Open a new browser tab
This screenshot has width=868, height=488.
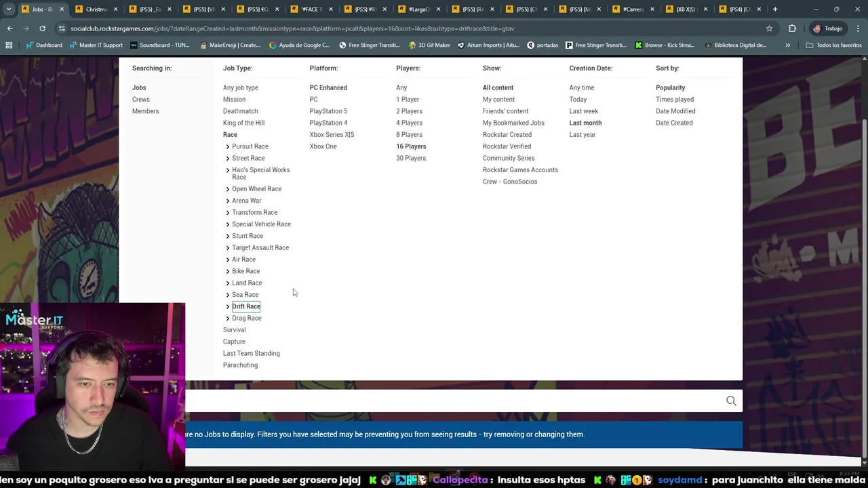(x=775, y=9)
